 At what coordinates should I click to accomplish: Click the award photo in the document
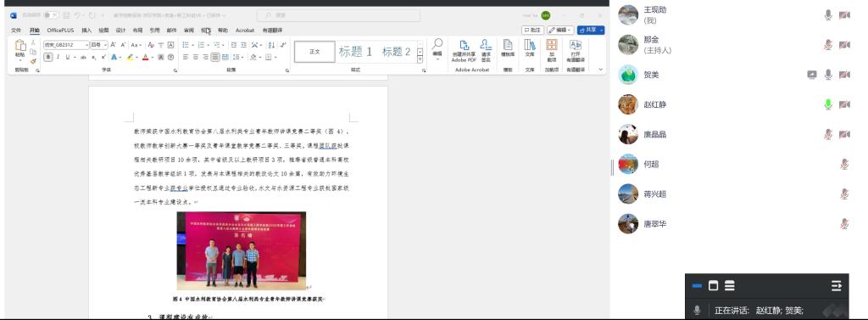242,250
